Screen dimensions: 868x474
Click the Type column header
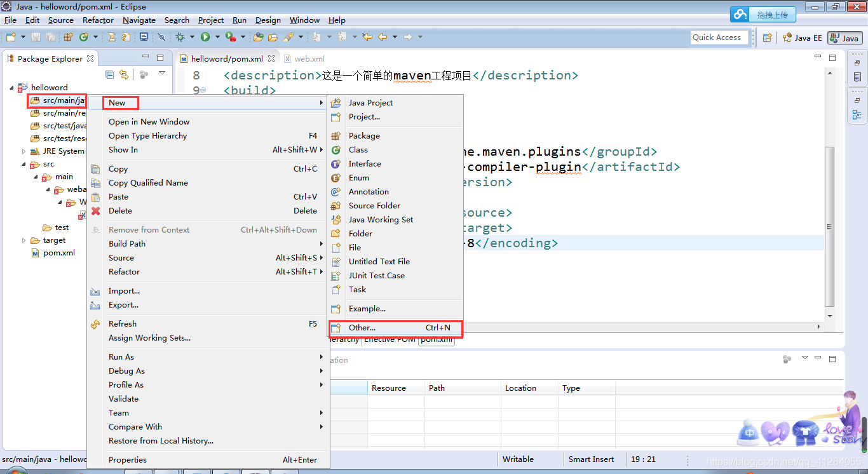point(586,388)
